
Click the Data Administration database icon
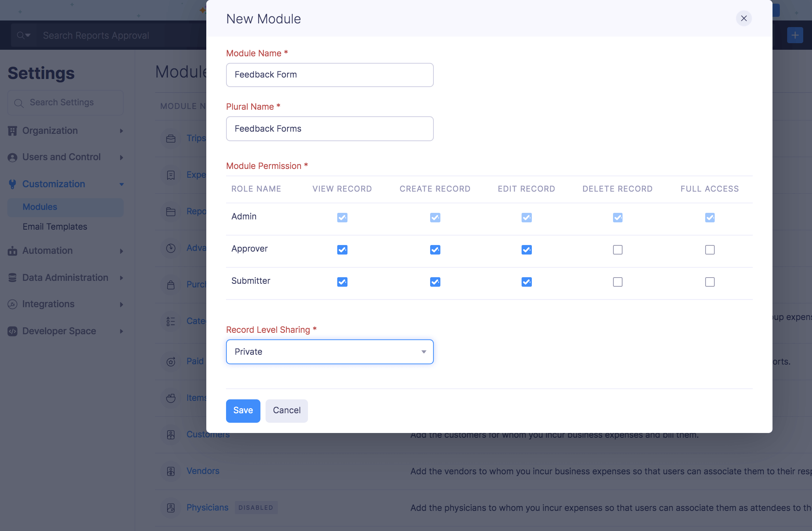pos(12,278)
